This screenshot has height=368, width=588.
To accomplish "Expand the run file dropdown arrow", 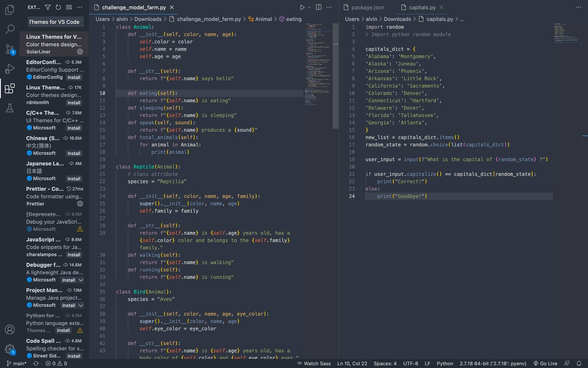I will [x=309, y=7].
